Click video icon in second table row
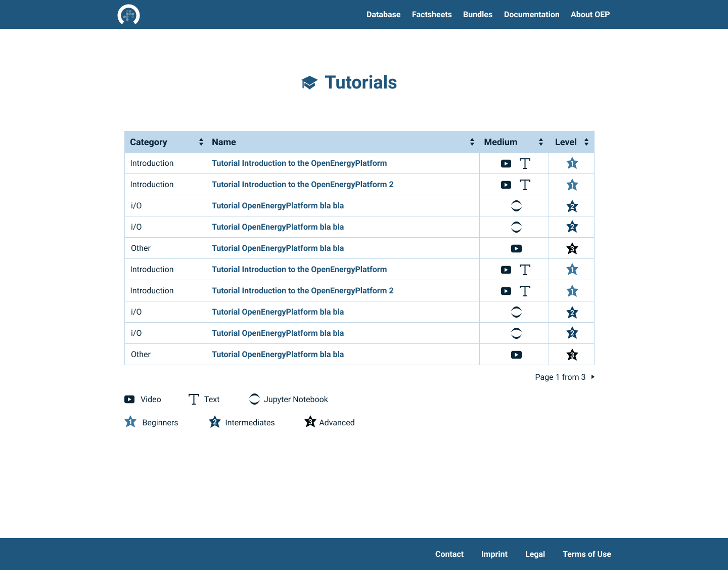This screenshot has height=570, width=728. (506, 185)
